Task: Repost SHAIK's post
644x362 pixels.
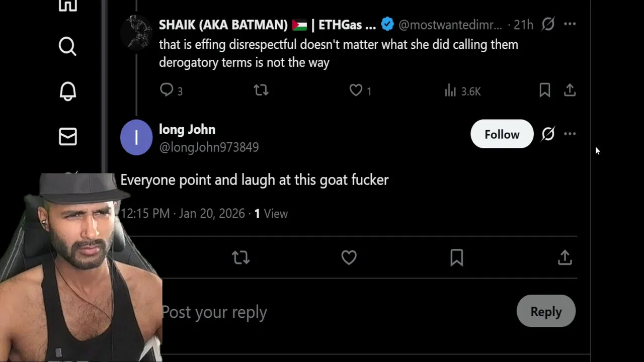Action: pyautogui.click(x=261, y=90)
